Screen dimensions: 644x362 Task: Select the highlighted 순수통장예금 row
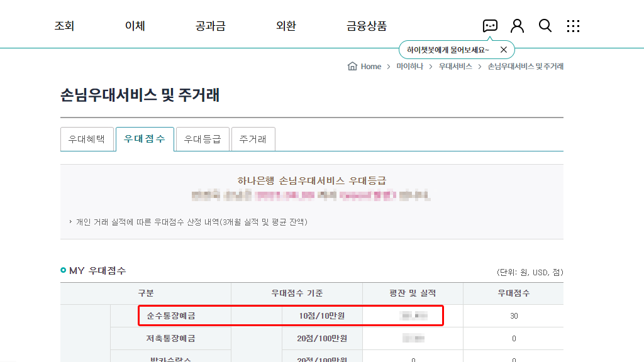coord(291,315)
